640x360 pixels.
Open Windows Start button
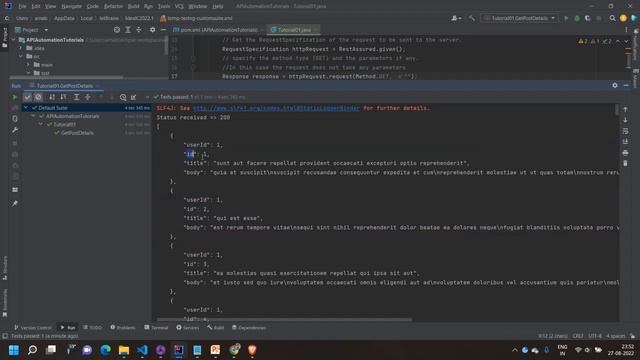[x=13, y=350]
